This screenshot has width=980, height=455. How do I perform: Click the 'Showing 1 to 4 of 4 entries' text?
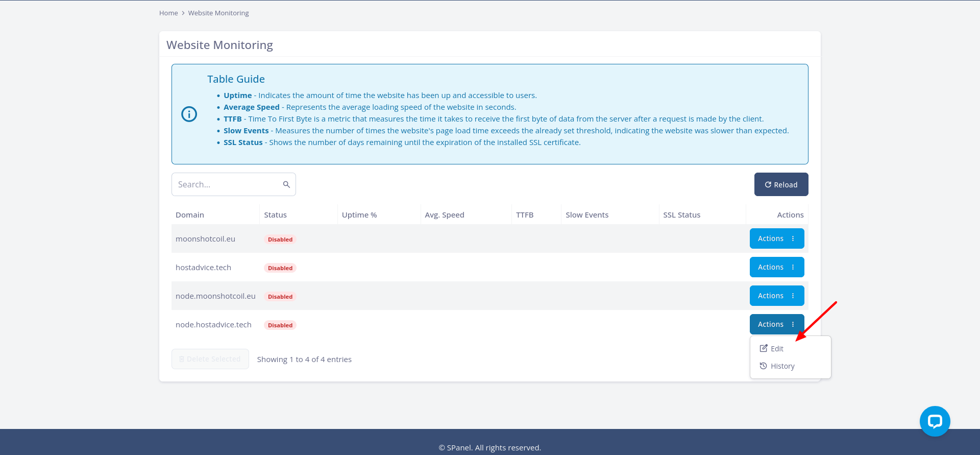pos(304,359)
